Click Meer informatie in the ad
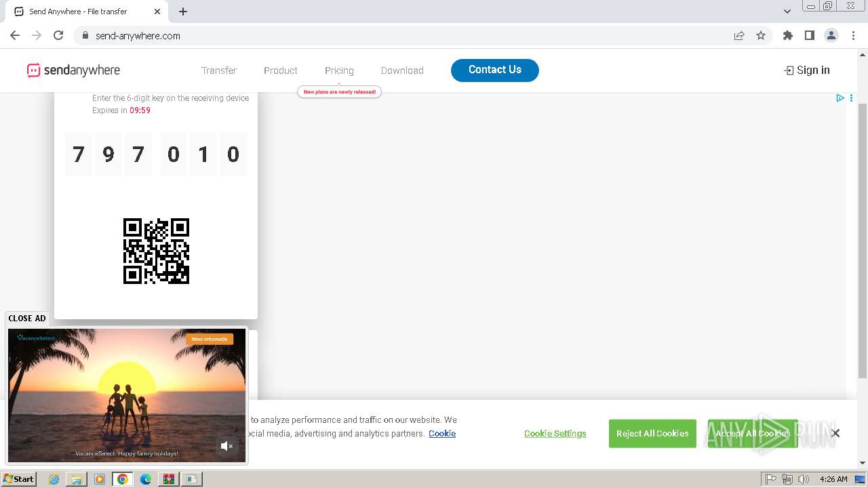Viewport: 868px width, 488px height. point(210,339)
